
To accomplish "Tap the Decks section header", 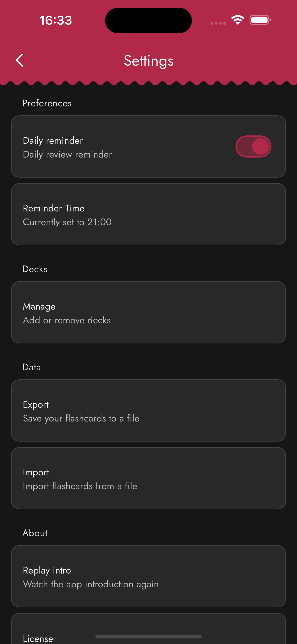I will point(35,269).
